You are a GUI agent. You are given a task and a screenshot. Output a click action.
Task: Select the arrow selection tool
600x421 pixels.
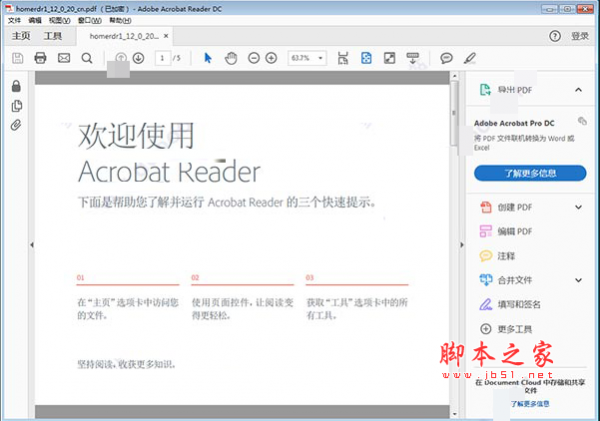[208, 58]
